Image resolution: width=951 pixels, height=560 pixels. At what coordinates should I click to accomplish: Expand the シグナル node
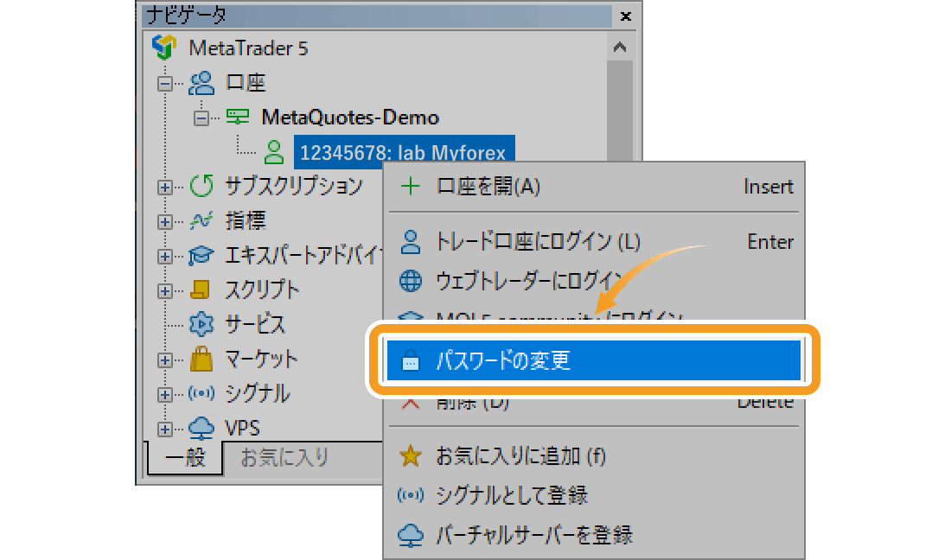point(164,395)
